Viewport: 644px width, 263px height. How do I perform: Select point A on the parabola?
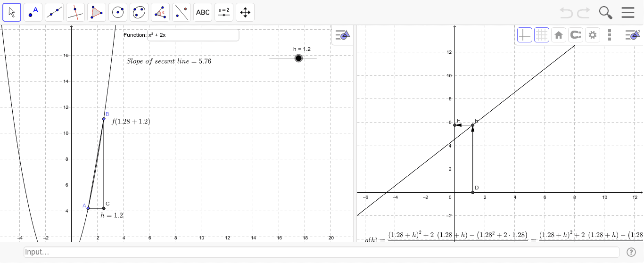pyautogui.click(x=88, y=208)
